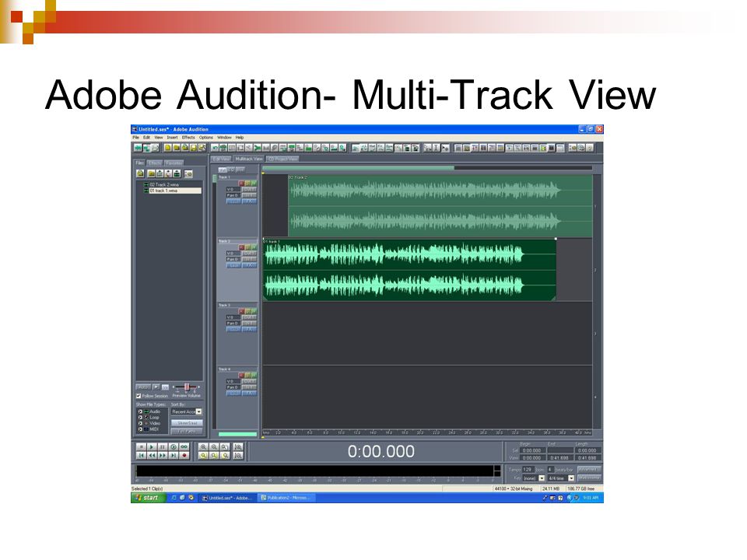Open the 4/4 time signature dropdown
Screen dimensions: 747x560
coord(571,478)
